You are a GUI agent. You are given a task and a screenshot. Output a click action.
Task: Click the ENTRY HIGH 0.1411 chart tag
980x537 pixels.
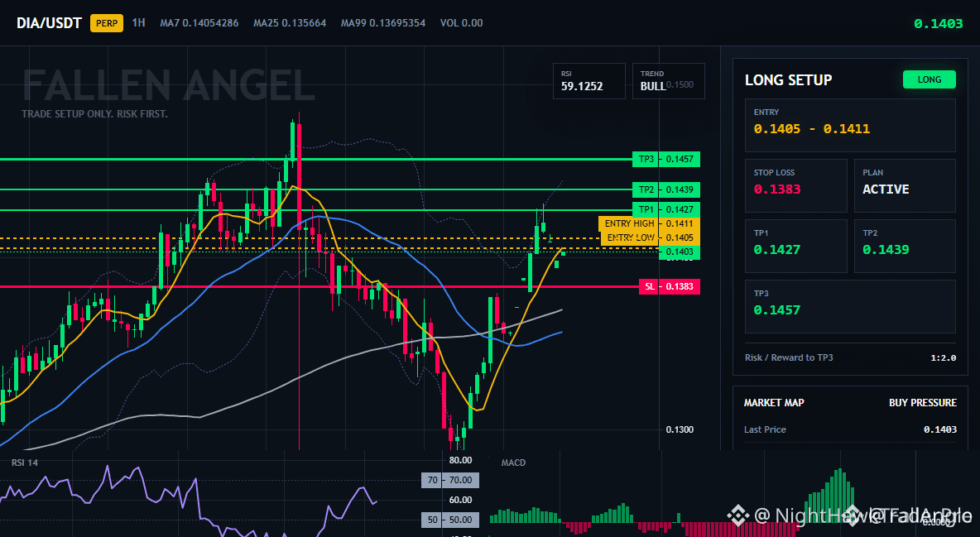(x=649, y=223)
